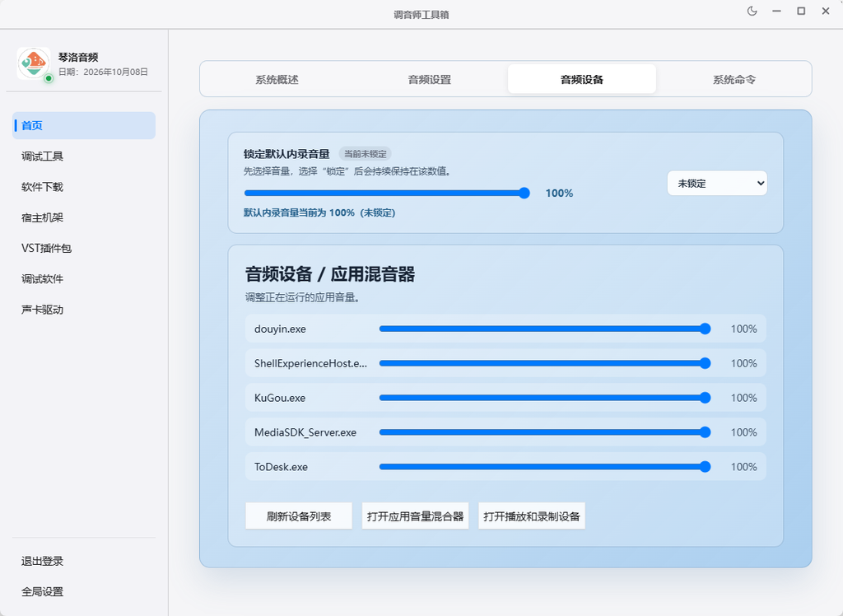
Task: Open 调试工具 in sidebar
Action: [x=84, y=156]
